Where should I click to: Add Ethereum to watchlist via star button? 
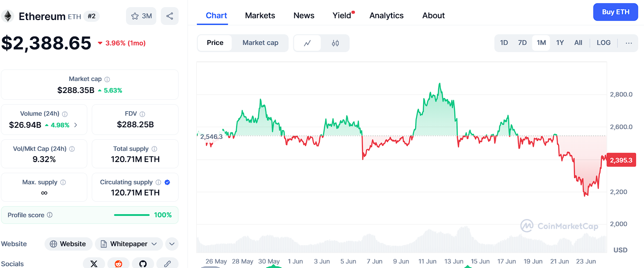click(141, 16)
